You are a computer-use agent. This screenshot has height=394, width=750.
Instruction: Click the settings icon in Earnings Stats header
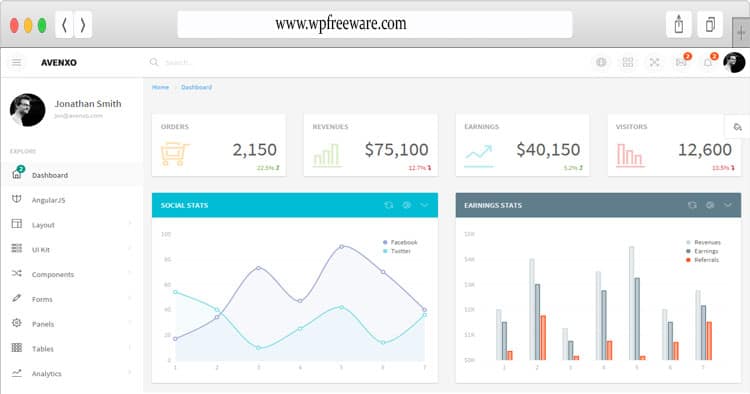point(710,205)
